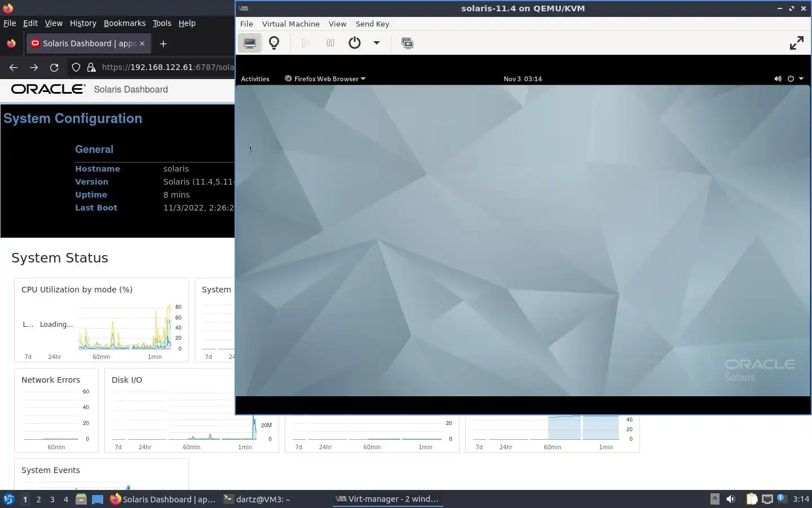812x508 pixels.
Task: Switch to workspace 3
Action: tap(52, 500)
